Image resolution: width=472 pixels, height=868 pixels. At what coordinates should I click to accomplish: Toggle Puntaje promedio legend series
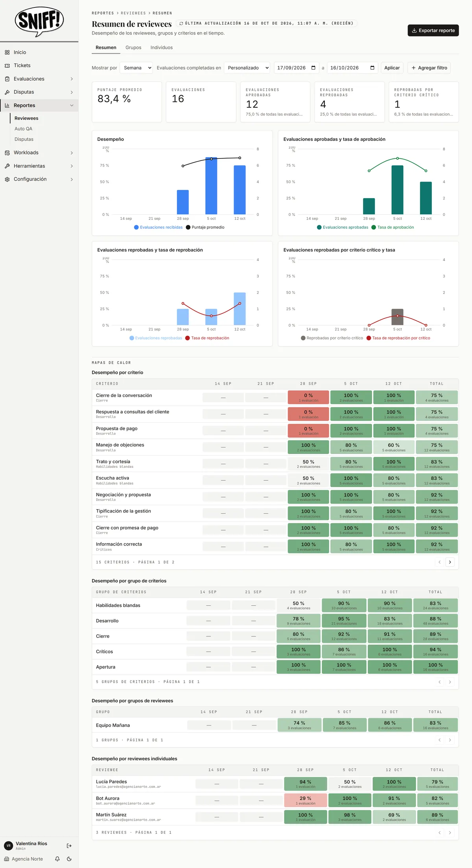[205, 227]
